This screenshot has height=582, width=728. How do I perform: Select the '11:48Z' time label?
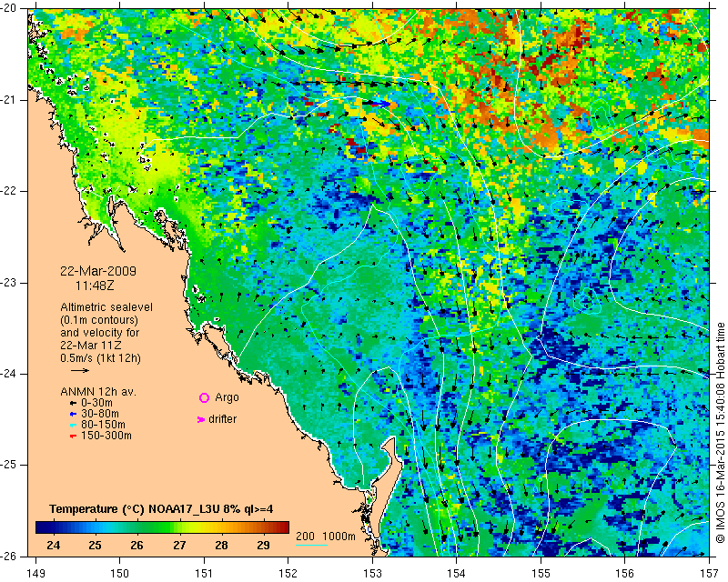(95, 286)
